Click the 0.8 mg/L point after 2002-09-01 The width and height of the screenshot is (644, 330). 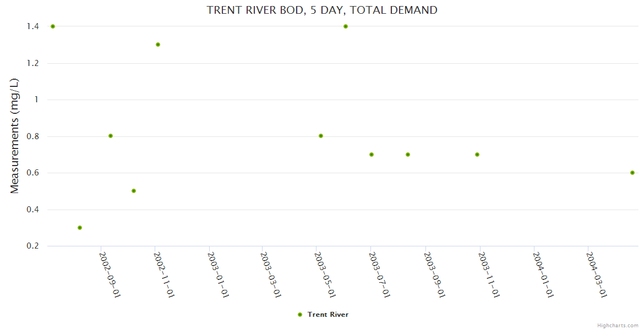tap(111, 136)
